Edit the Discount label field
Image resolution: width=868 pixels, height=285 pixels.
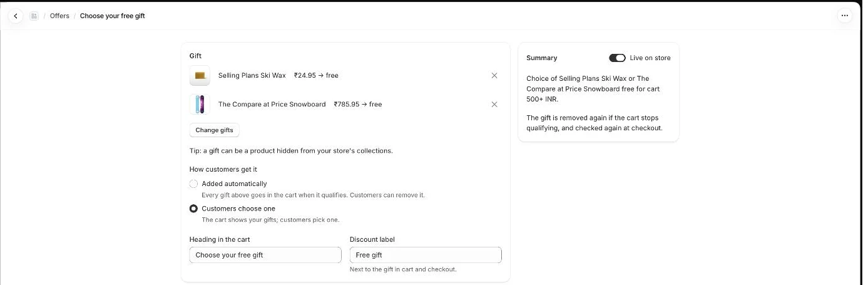[x=426, y=255]
